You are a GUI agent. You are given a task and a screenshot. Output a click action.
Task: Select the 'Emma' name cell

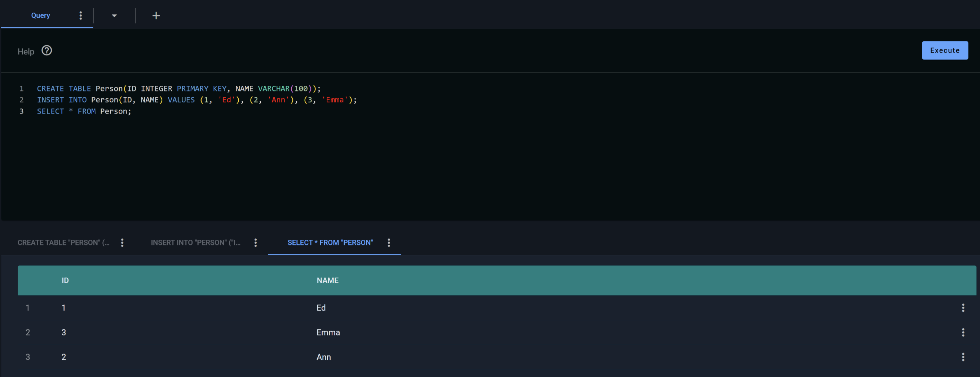point(328,333)
